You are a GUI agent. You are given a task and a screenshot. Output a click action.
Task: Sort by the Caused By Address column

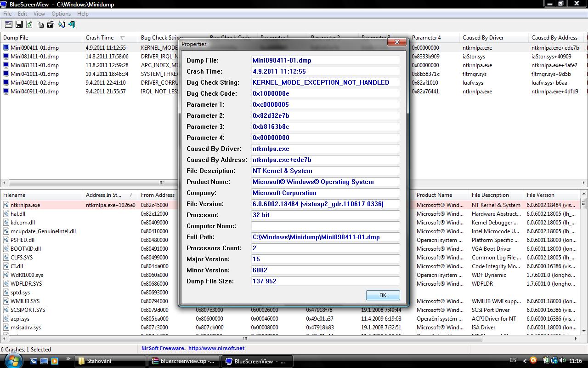pos(556,38)
